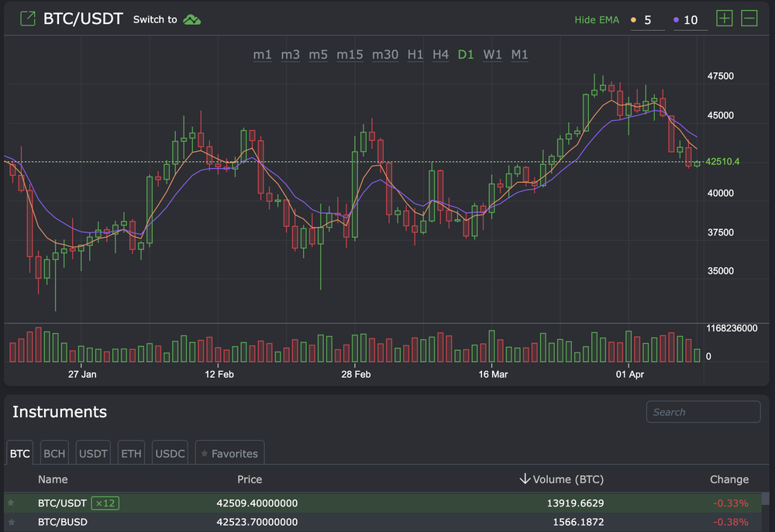Select the M1 monthly timeframe

point(519,54)
